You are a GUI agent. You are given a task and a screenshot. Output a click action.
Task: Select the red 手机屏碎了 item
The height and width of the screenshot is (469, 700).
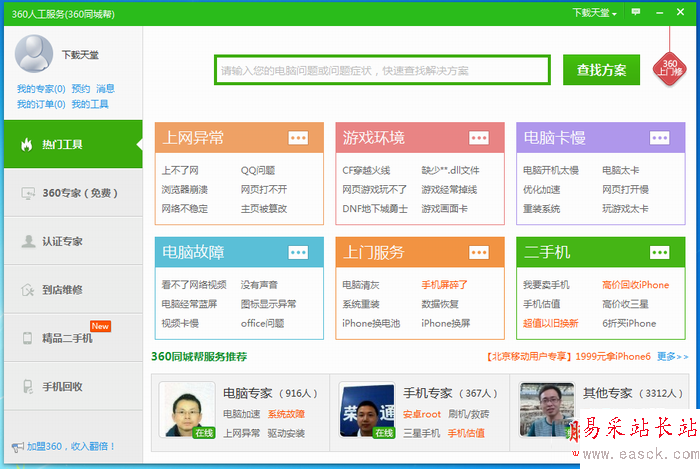(x=445, y=285)
